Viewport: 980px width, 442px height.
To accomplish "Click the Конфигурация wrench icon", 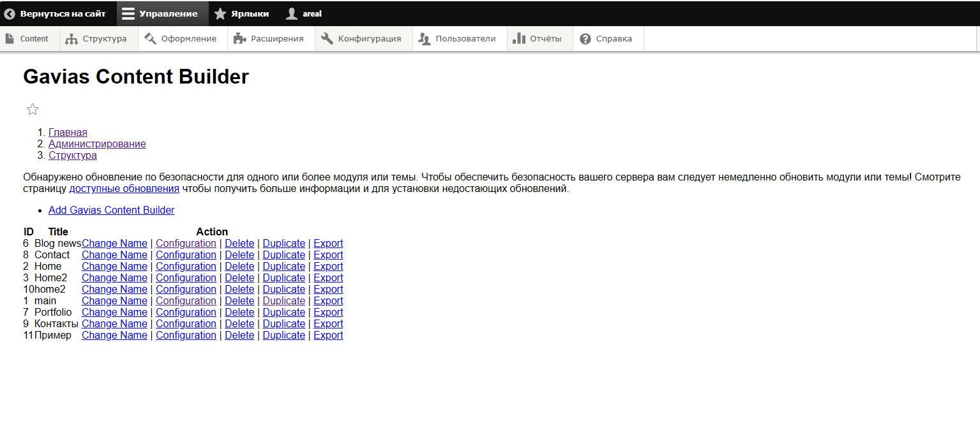I will (x=327, y=39).
